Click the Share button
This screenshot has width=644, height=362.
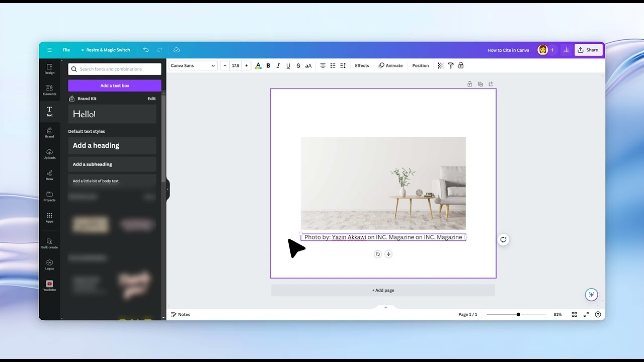click(588, 50)
